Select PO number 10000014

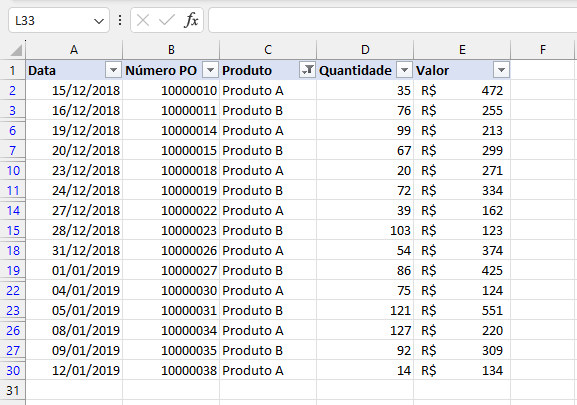pyautogui.click(x=171, y=130)
